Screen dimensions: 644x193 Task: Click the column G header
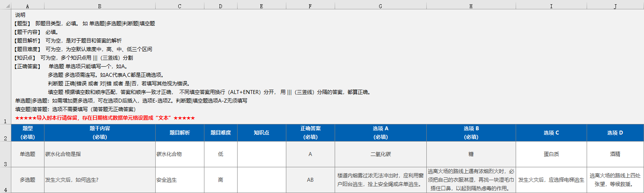coord(380,6)
